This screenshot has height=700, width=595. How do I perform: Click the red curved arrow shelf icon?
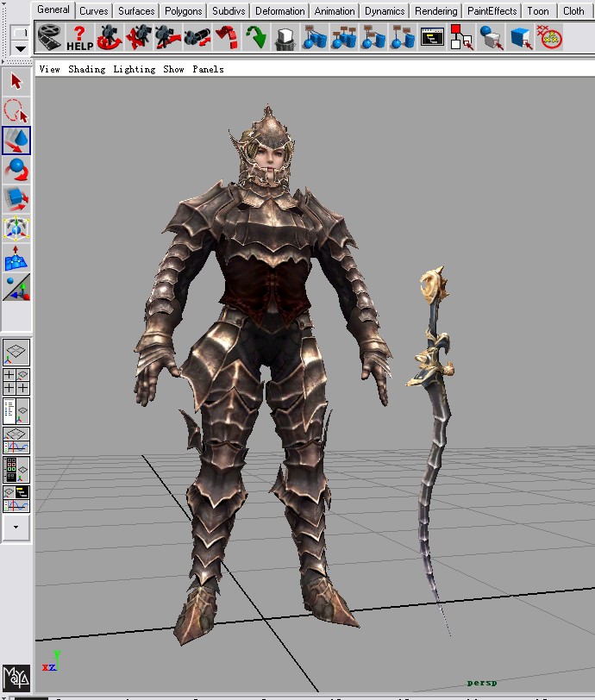[227, 38]
